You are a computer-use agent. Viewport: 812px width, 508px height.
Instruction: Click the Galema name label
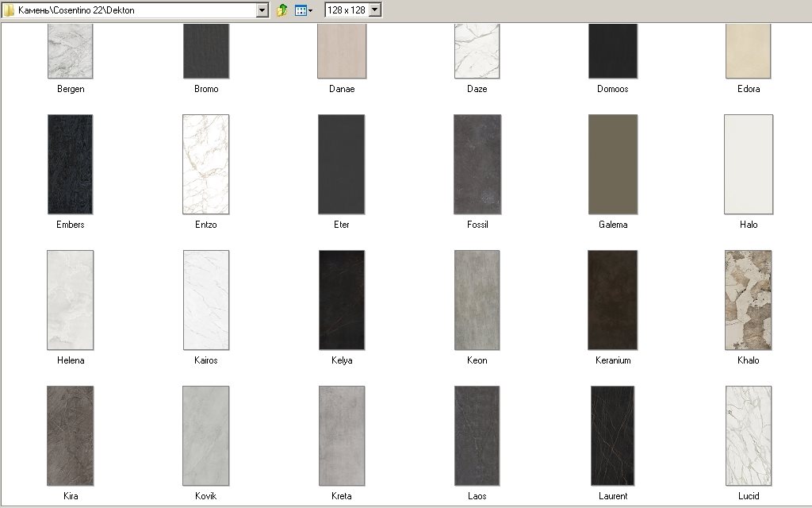point(613,225)
